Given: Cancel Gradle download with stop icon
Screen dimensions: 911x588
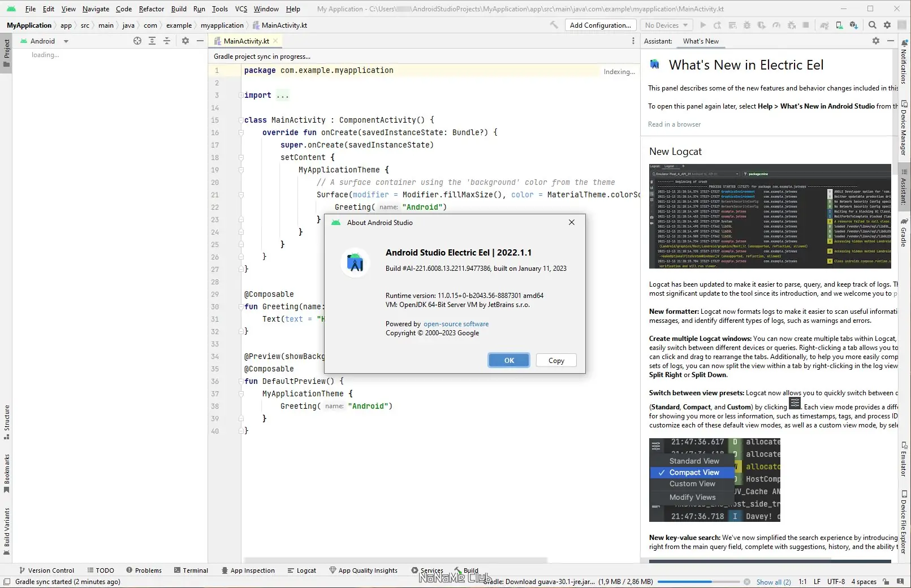Looking at the screenshot, I should coord(746,582).
